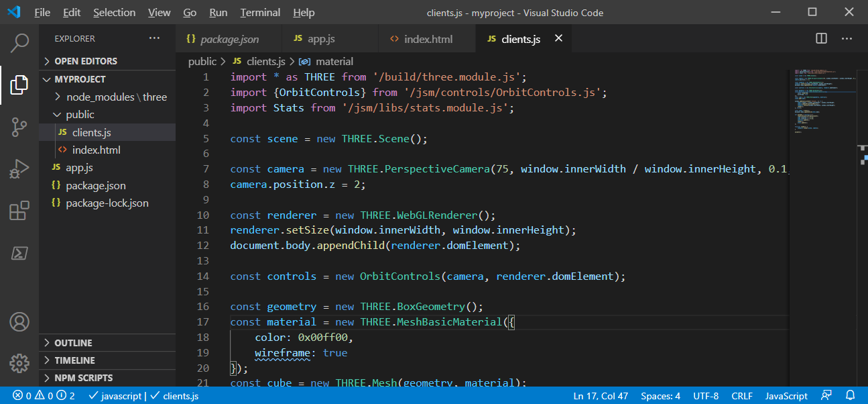Open the Terminal menu
Image resolution: width=868 pixels, height=404 pixels.
click(x=259, y=12)
